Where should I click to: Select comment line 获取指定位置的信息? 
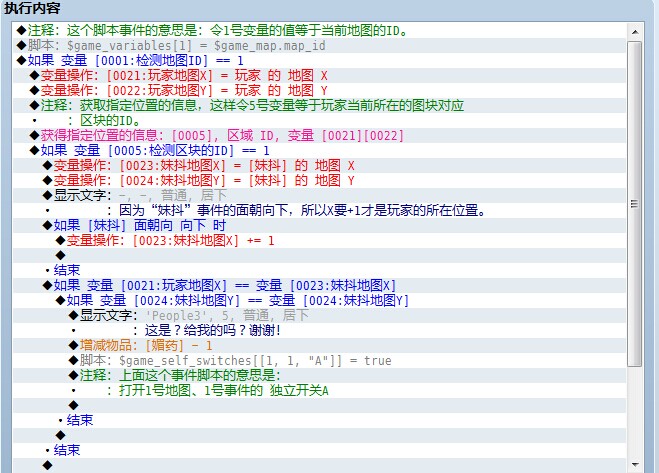(x=319, y=106)
